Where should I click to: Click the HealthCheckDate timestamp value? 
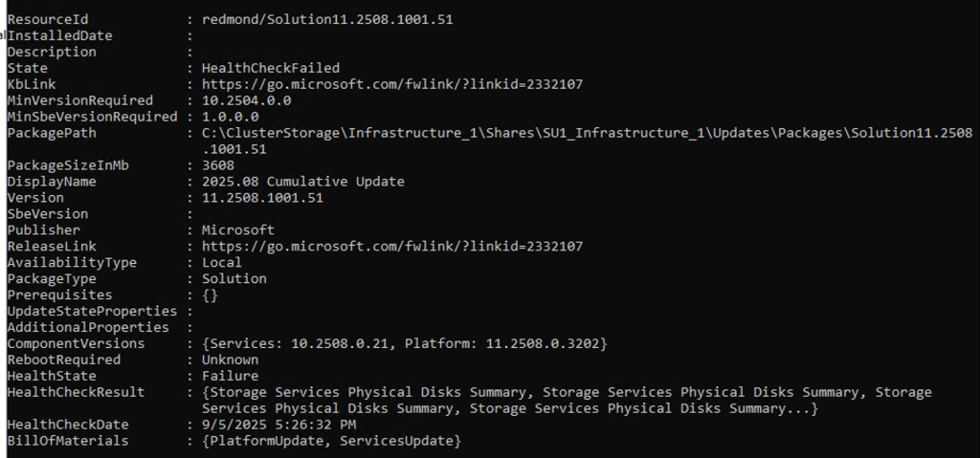tap(278, 425)
